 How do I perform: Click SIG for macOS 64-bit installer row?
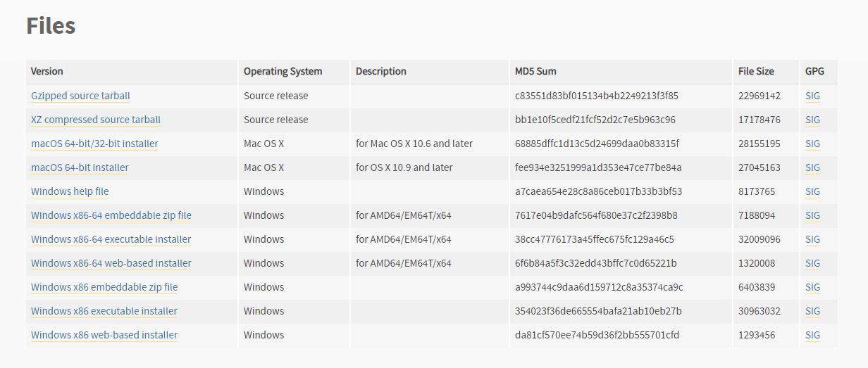point(812,167)
